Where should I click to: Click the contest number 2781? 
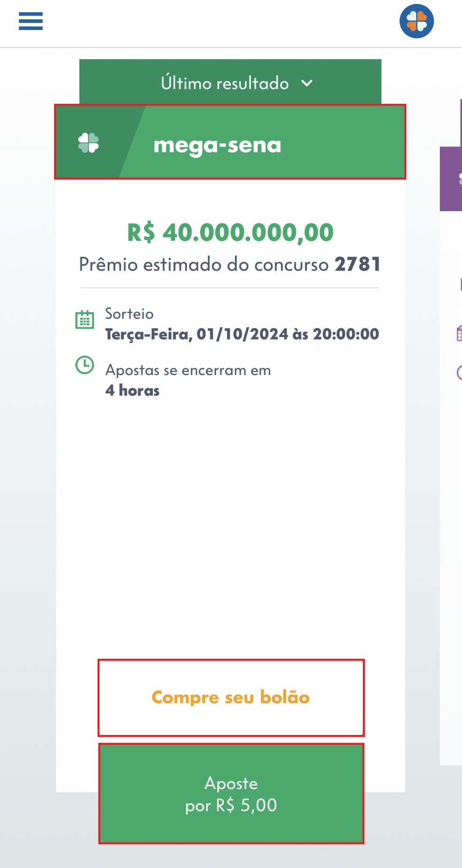pos(358,264)
